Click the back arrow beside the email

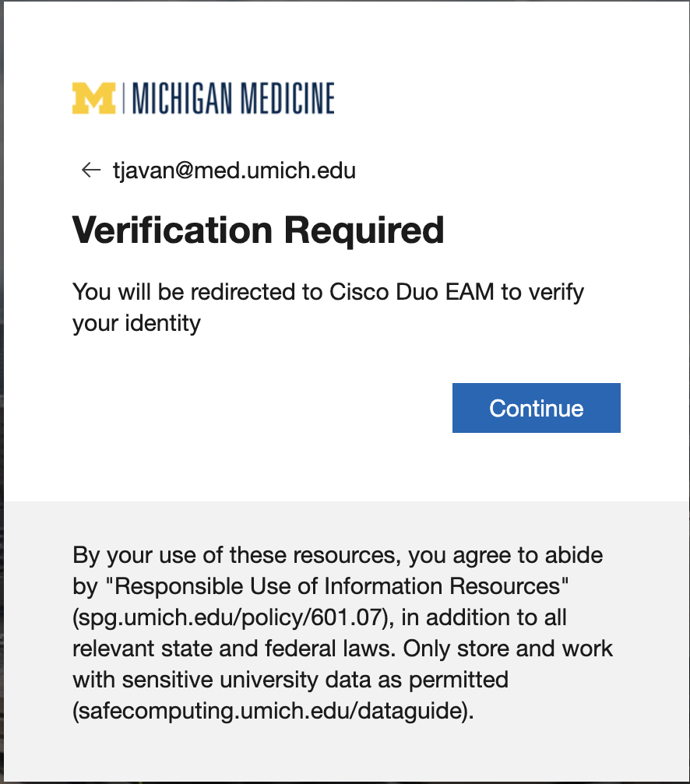(x=91, y=170)
